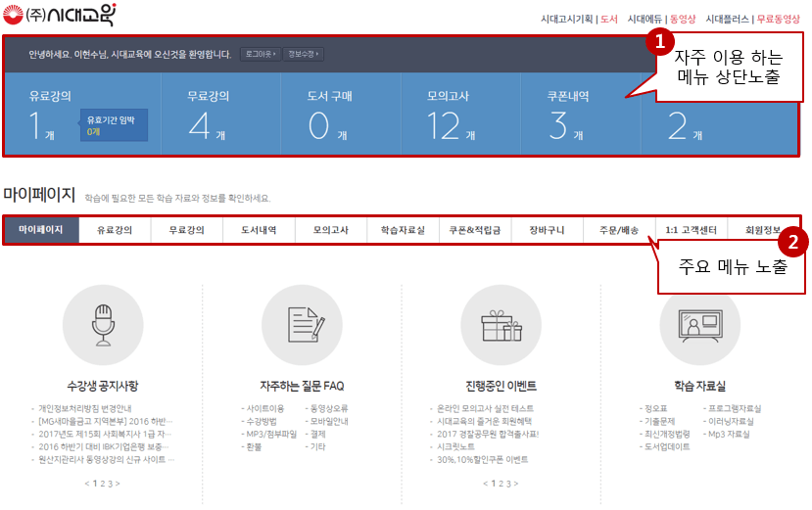Screen dimensions: 812x510
Task: Select the 무료강의 count tile
Action: click(221, 114)
